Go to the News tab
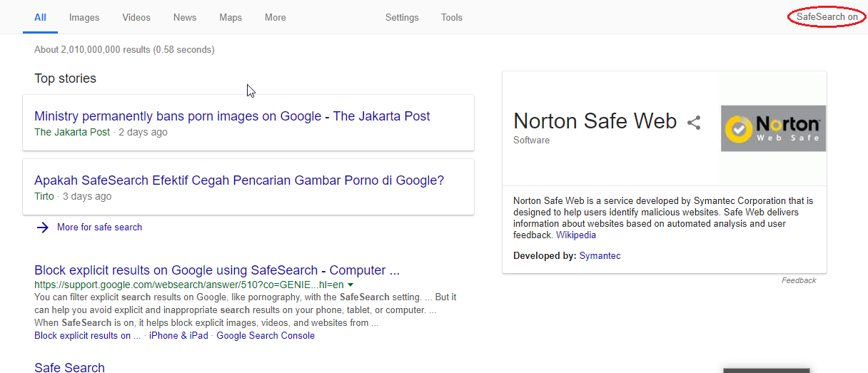The height and width of the screenshot is (373, 868). [x=185, y=17]
